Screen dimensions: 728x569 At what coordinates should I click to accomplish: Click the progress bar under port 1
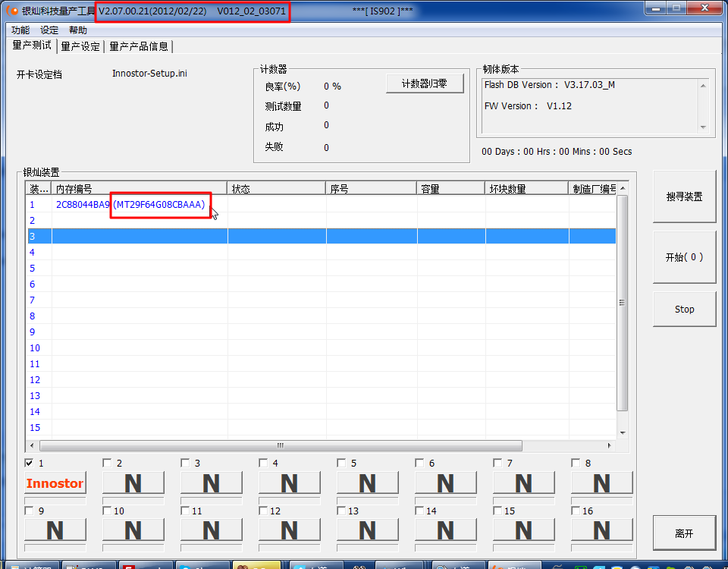pos(55,501)
